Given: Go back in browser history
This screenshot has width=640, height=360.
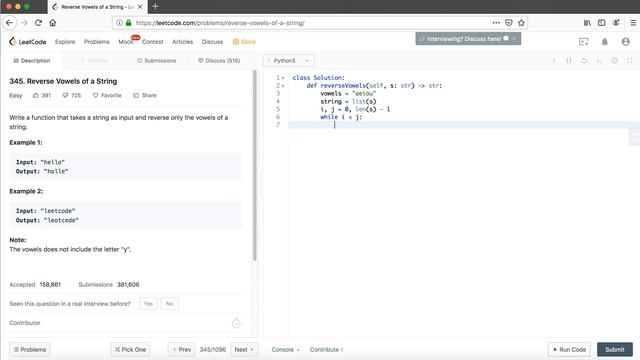Looking at the screenshot, I should click(x=9, y=23).
